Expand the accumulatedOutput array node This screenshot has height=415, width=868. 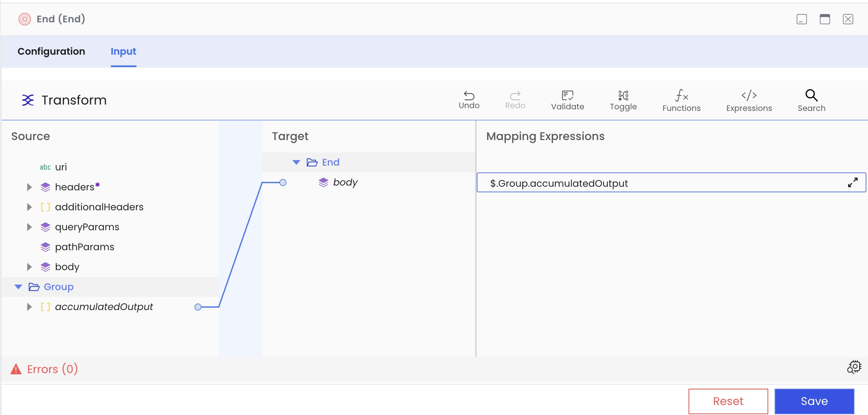pyautogui.click(x=29, y=307)
